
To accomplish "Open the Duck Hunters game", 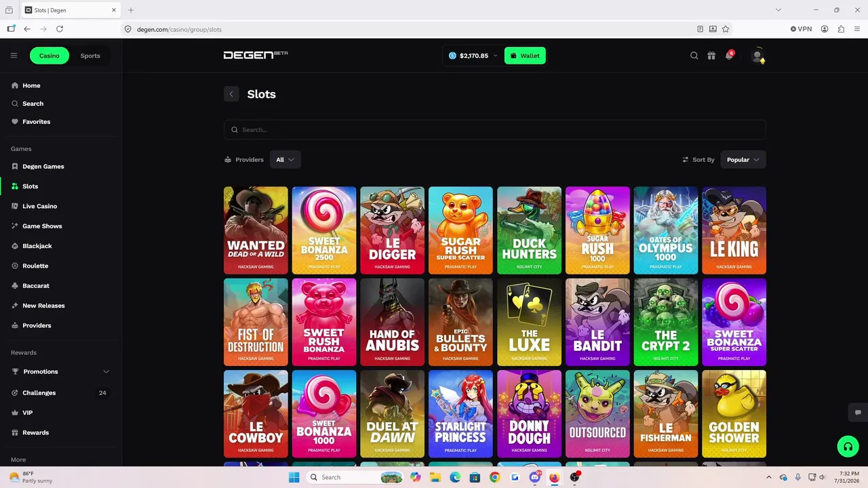I will click(529, 230).
